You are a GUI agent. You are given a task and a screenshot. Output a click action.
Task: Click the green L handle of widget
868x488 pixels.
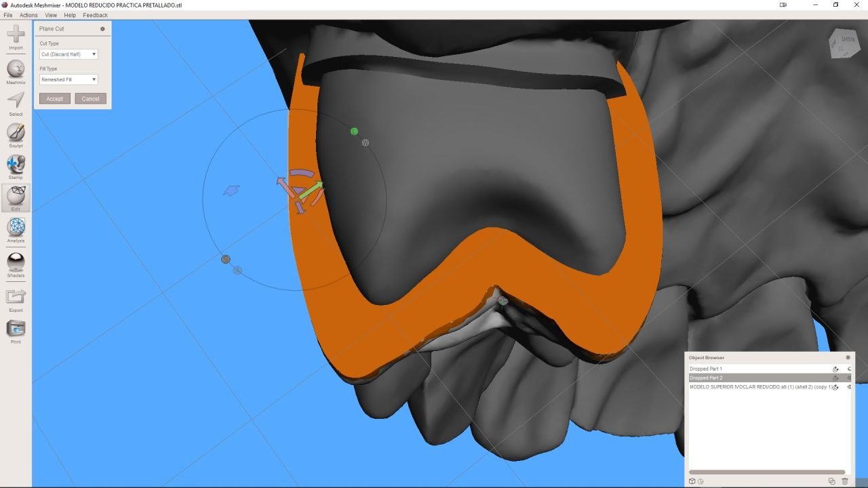pyautogui.click(x=354, y=131)
